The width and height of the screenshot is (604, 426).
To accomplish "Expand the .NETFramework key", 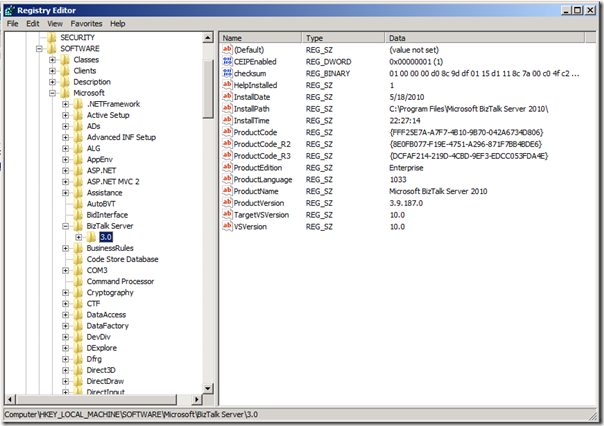I will click(x=65, y=104).
